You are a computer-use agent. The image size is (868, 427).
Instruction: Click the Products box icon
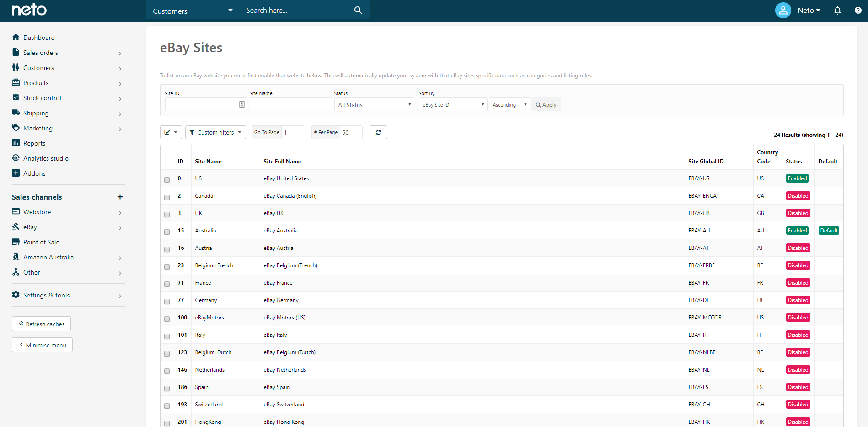(x=16, y=82)
